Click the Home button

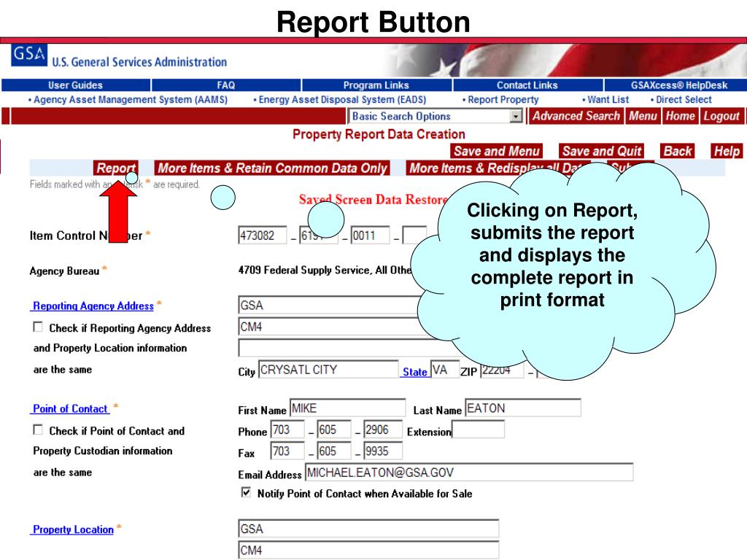click(680, 116)
